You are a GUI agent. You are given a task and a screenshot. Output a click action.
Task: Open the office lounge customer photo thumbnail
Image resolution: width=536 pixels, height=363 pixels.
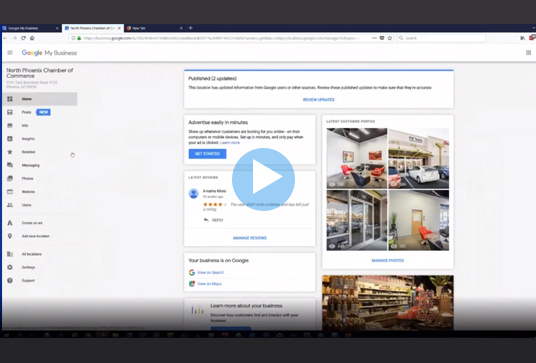click(x=357, y=158)
